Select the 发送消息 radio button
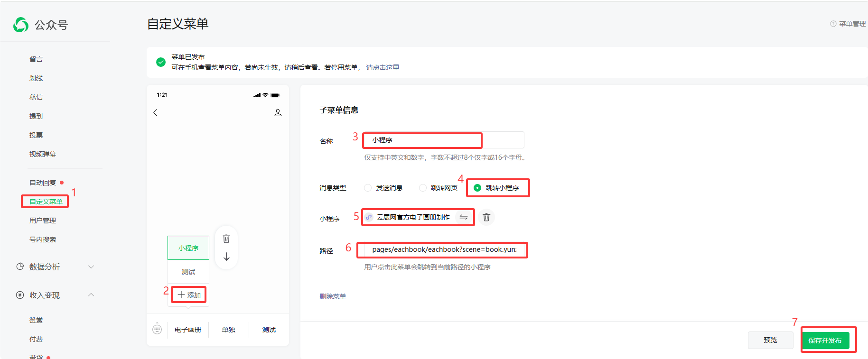Screen dimensions: 868x359 click(368, 188)
